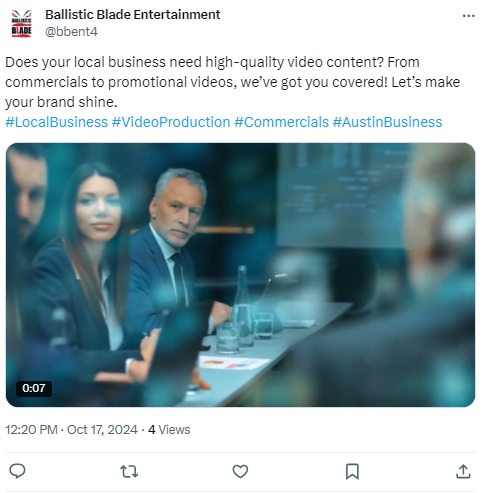Open the #VideoProduction hashtag
The image size is (482, 493).
click(171, 122)
